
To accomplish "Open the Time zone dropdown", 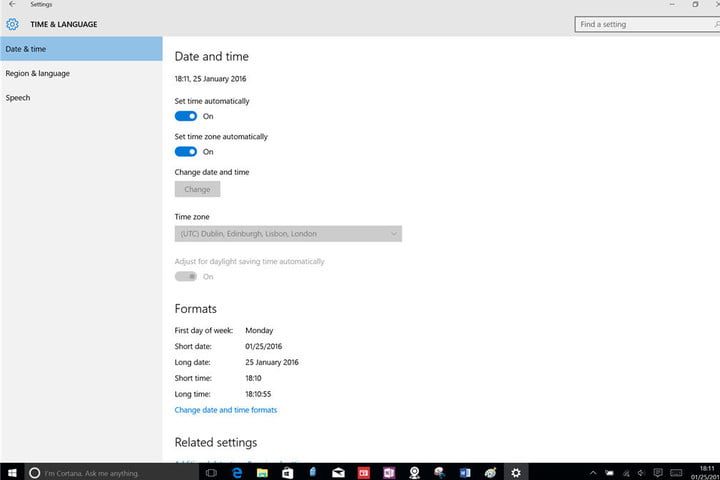I will point(288,234).
